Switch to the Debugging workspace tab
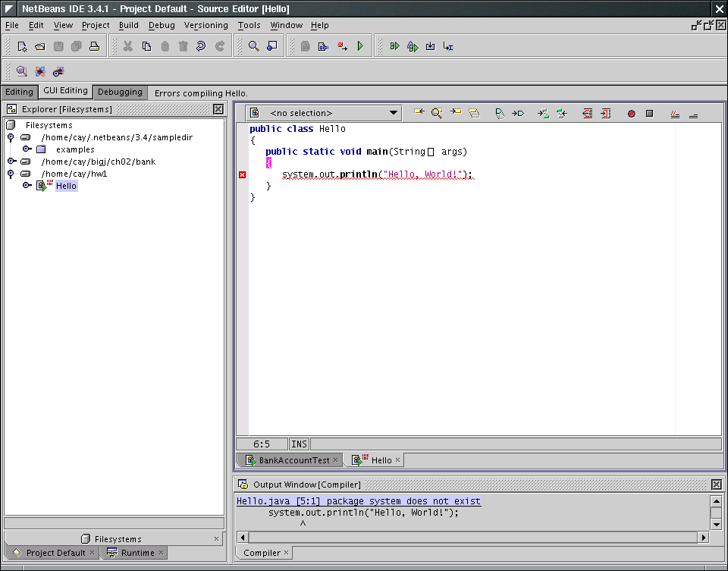This screenshot has height=571, width=728. click(121, 92)
